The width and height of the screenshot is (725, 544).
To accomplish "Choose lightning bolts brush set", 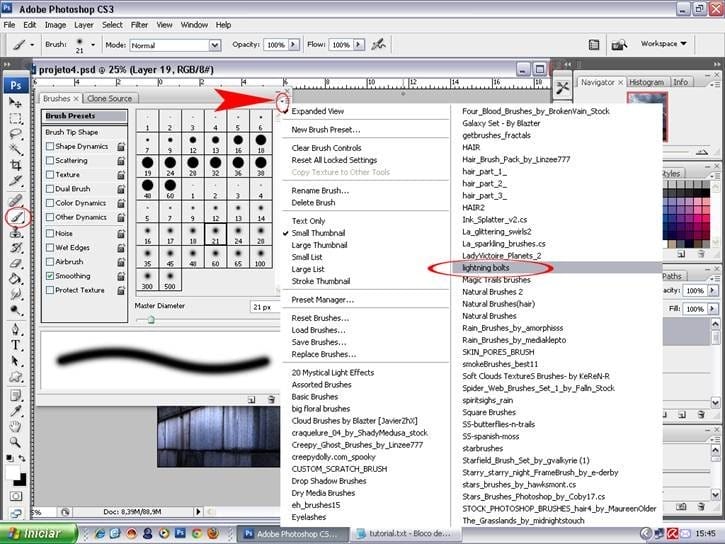I will click(x=557, y=268).
